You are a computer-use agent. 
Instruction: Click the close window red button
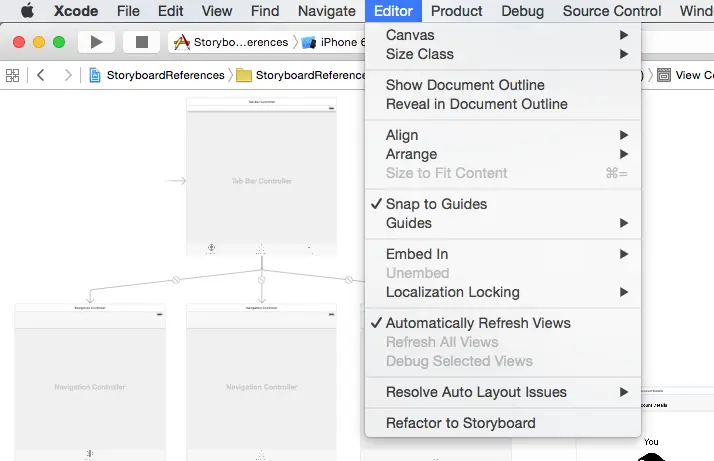click(19, 42)
